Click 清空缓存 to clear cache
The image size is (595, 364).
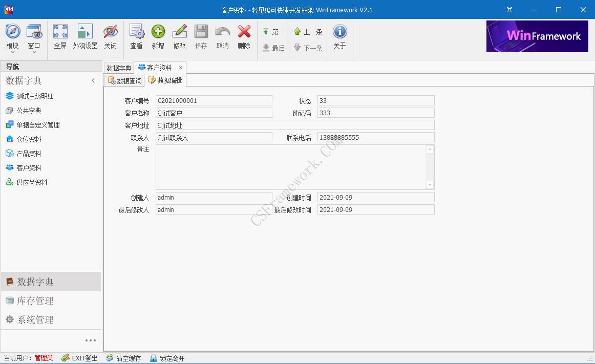coord(123,358)
